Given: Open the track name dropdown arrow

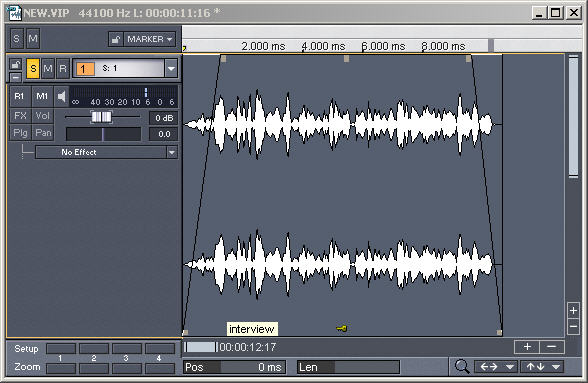Looking at the screenshot, I should pyautogui.click(x=171, y=68).
